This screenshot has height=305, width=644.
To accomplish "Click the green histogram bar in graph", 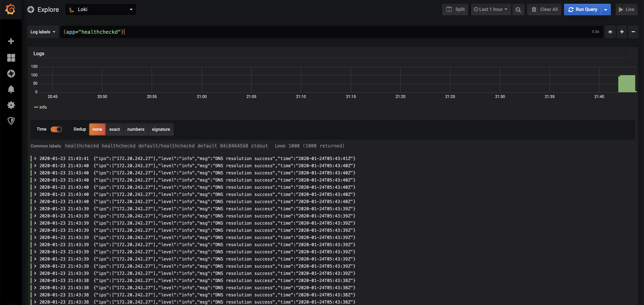I will pyautogui.click(x=627, y=84).
